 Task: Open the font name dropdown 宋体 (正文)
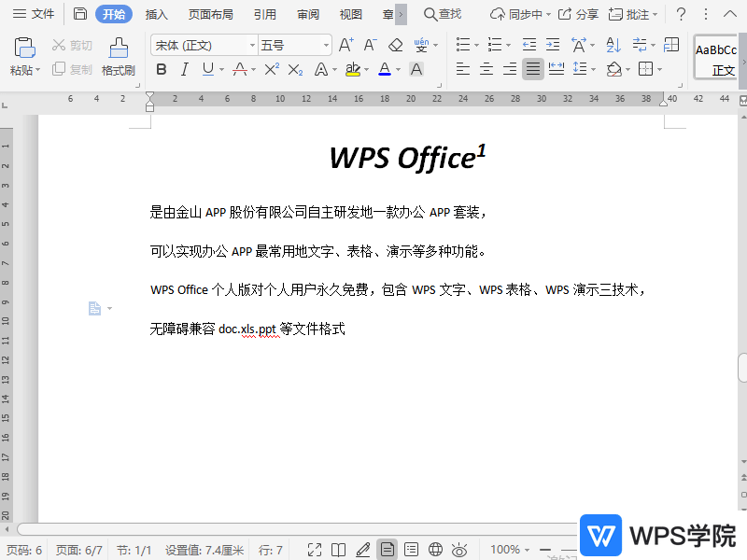click(x=204, y=45)
